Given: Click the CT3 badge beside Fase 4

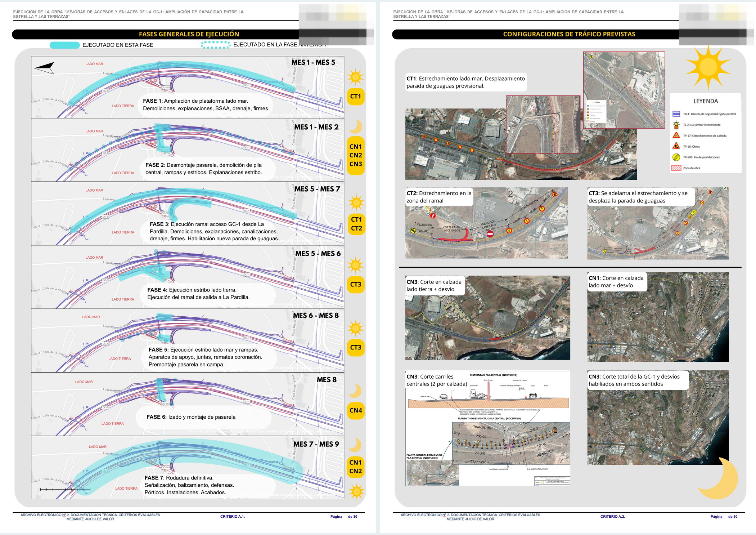Looking at the screenshot, I should pos(356,284).
